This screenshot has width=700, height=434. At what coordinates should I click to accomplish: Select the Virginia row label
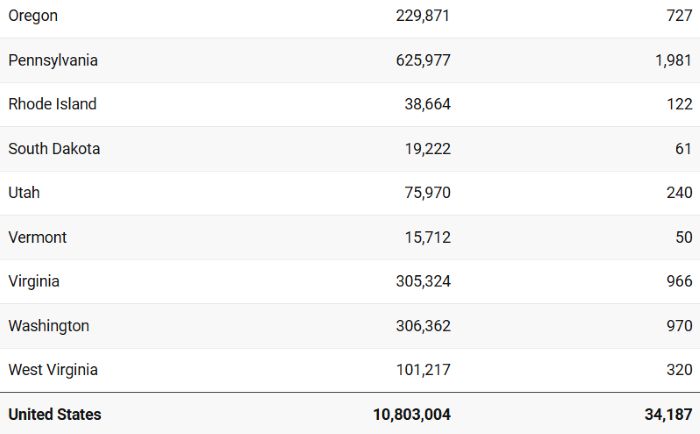tap(34, 282)
